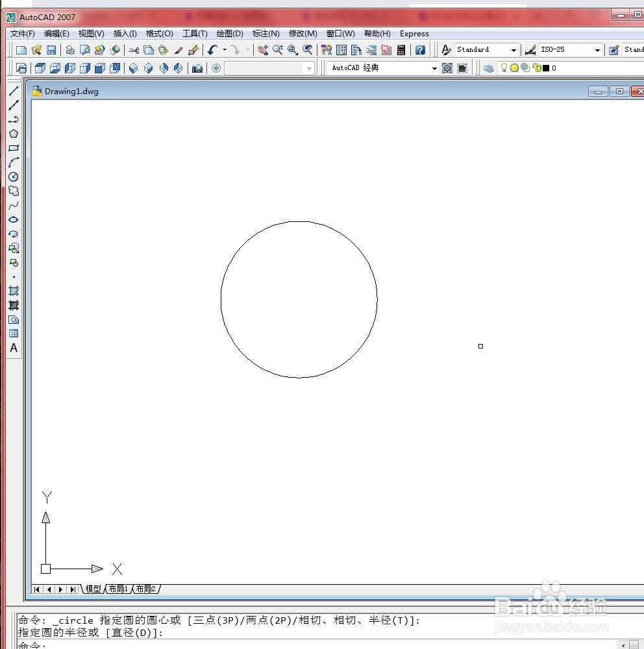This screenshot has width=644, height=649.
Task: Select the Spline tool
Action: (14, 205)
